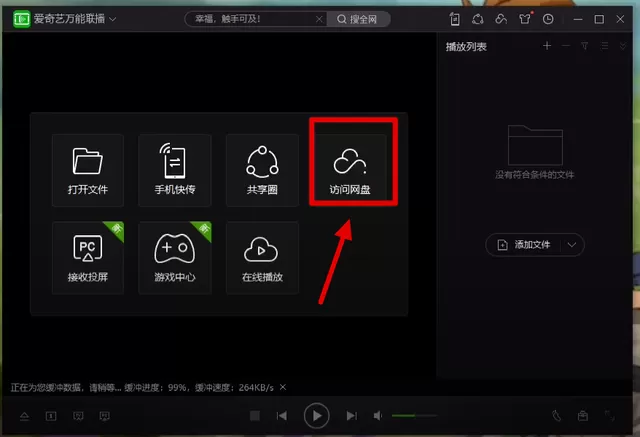Clear the search box with the X

click(x=319, y=19)
